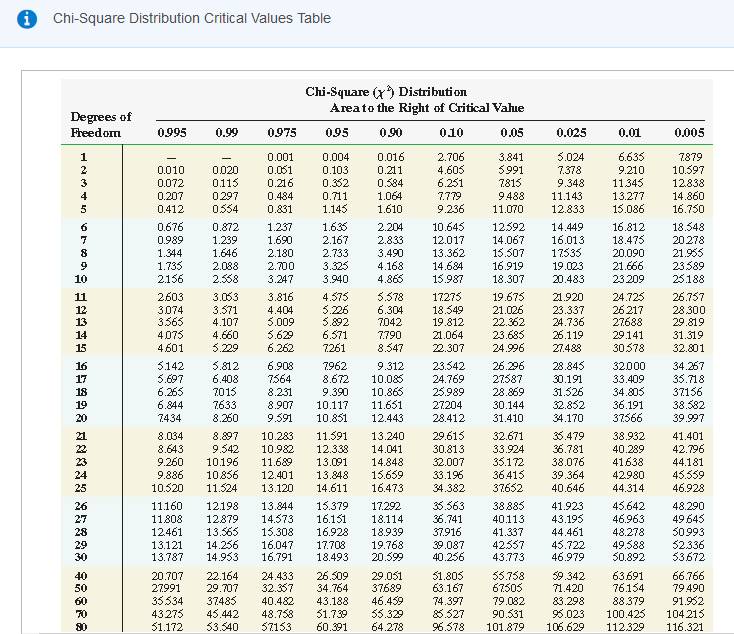Select the 0.05 column header
Screen dimensions: 734x634
pos(512,133)
